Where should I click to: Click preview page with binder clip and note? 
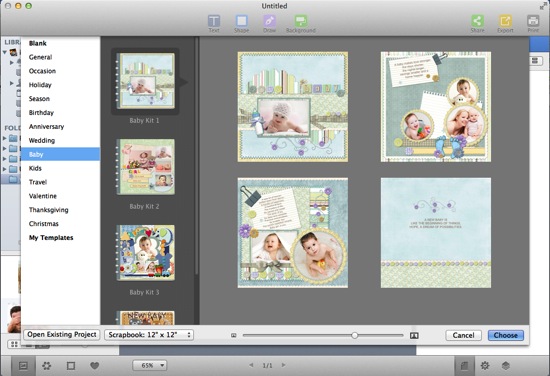293,233
